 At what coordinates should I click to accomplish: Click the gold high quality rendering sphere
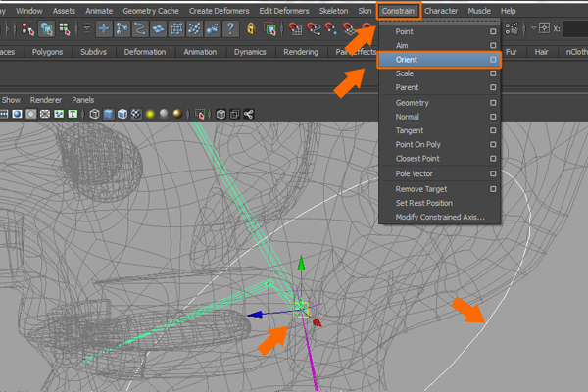[x=177, y=114]
